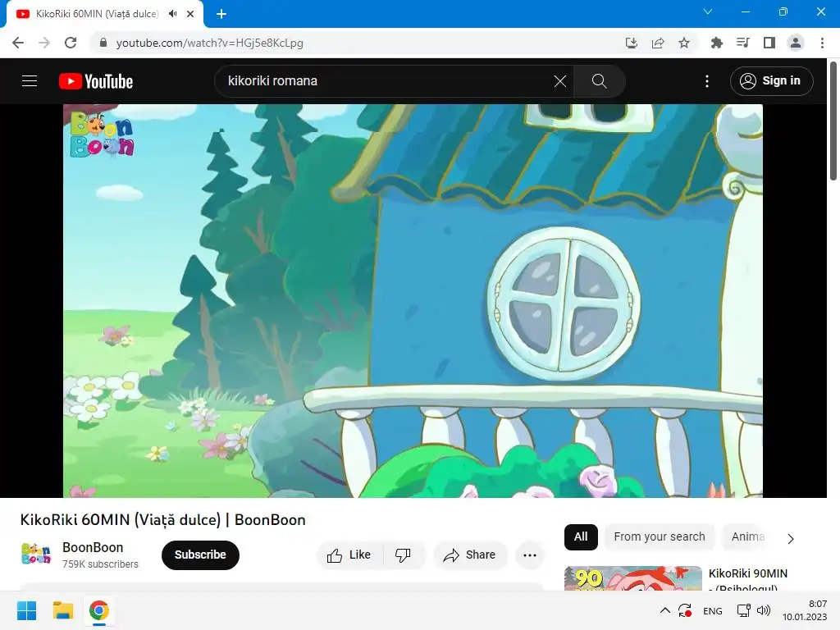Open the tab search dropdown chevron
This screenshot has width=840, height=630.
click(708, 11)
